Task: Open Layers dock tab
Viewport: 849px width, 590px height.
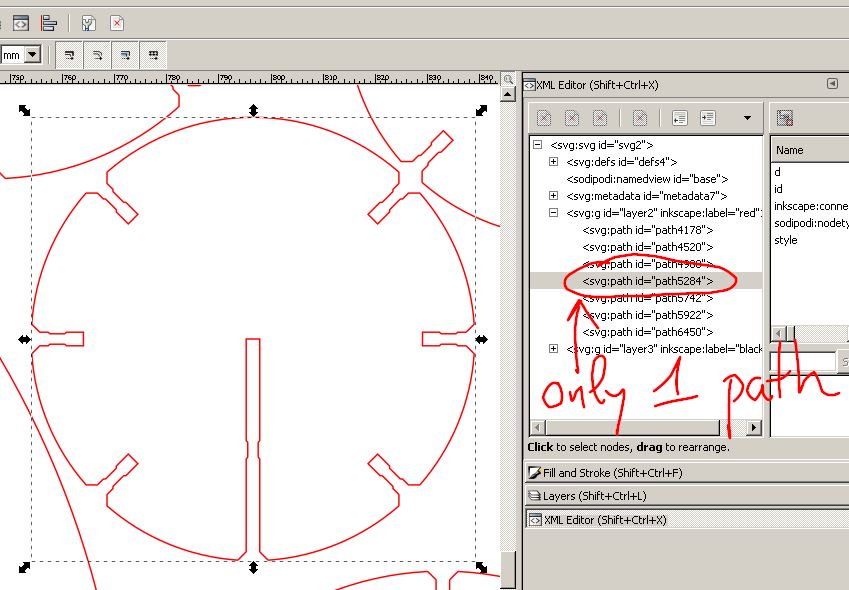Action: pyautogui.click(x=687, y=496)
